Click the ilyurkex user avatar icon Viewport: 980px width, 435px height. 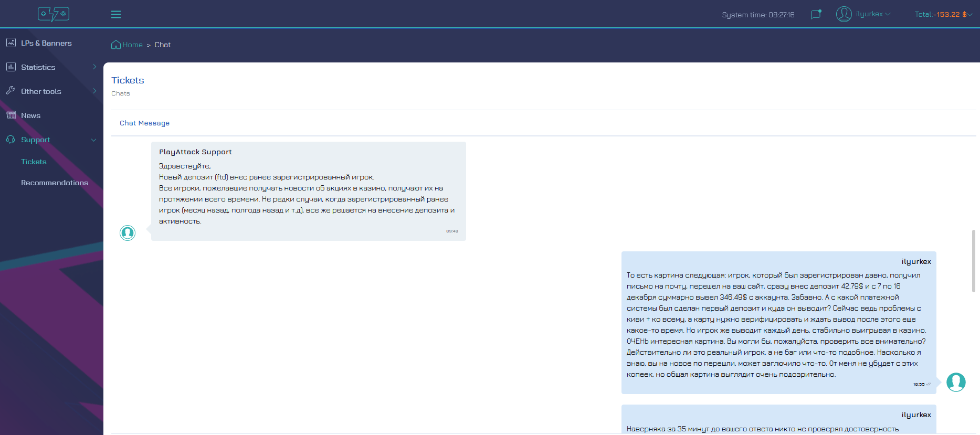[x=844, y=14]
